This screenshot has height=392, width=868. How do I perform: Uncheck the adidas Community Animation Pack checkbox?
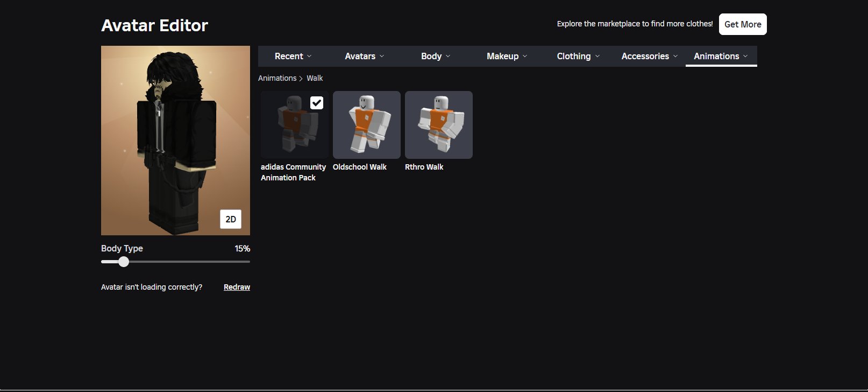coord(317,103)
